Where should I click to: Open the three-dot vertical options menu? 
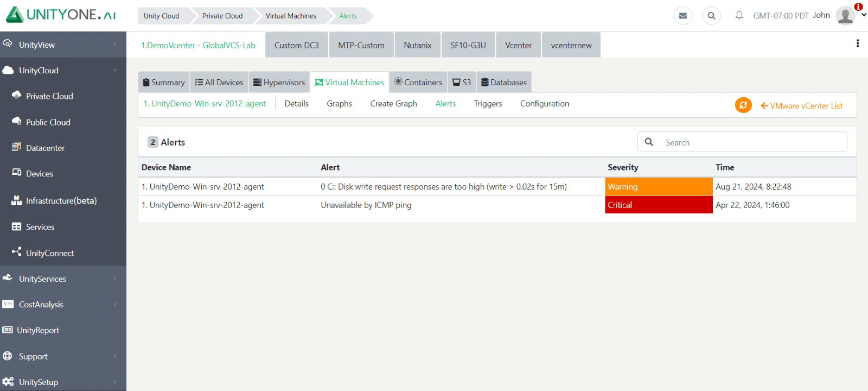[858, 43]
